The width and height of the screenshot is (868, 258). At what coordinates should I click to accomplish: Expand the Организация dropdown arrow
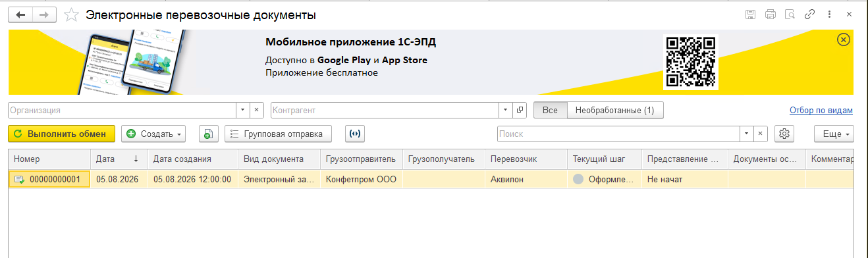tap(242, 111)
